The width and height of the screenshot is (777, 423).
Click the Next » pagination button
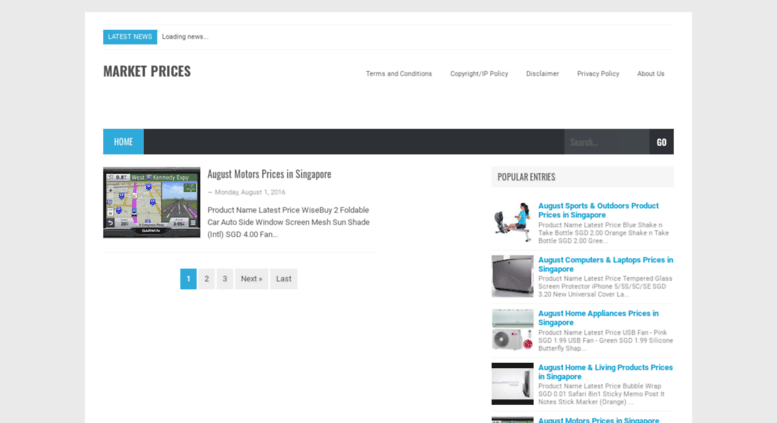[x=251, y=279]
